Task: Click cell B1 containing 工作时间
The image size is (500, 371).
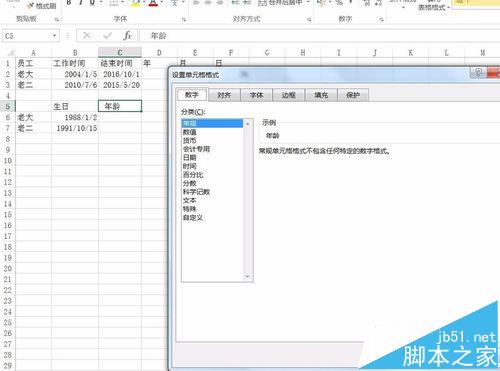Action: [75, 63]
